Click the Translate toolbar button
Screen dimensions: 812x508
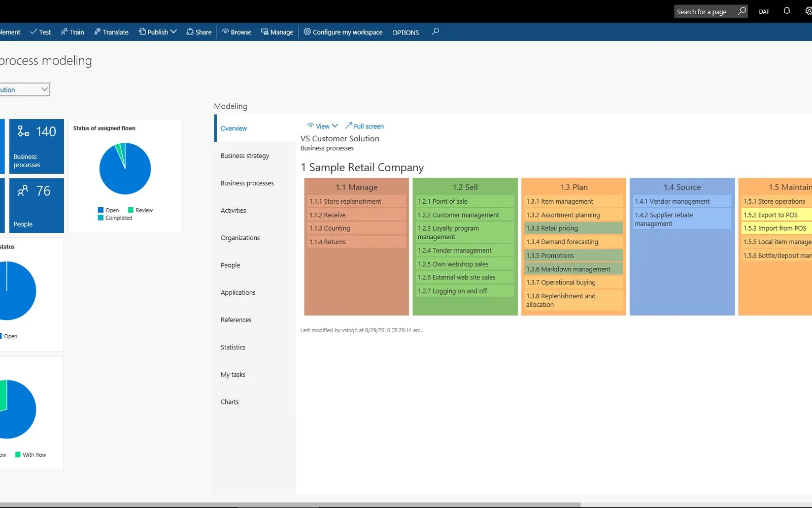(111, 32)
